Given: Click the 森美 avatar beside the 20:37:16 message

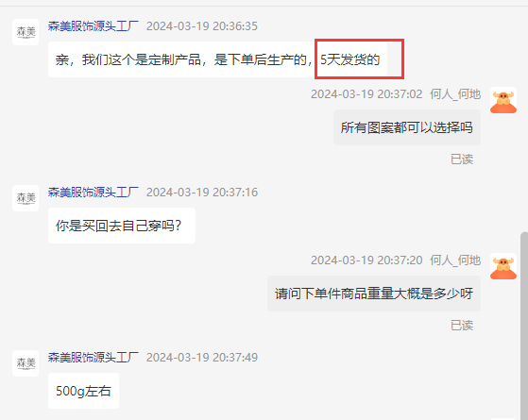Looking at the screenshot, I should [26, 198].
